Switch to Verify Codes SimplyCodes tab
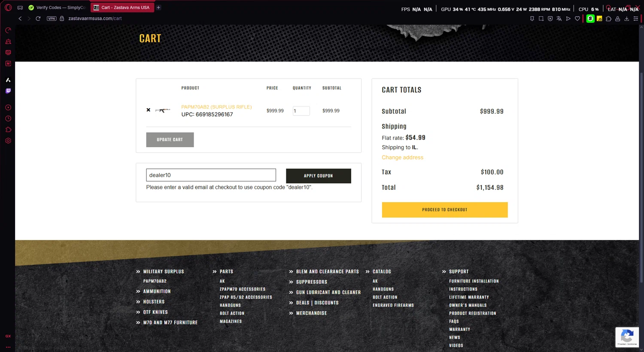This screenshot has width=644, height=352. click(57, 7)
